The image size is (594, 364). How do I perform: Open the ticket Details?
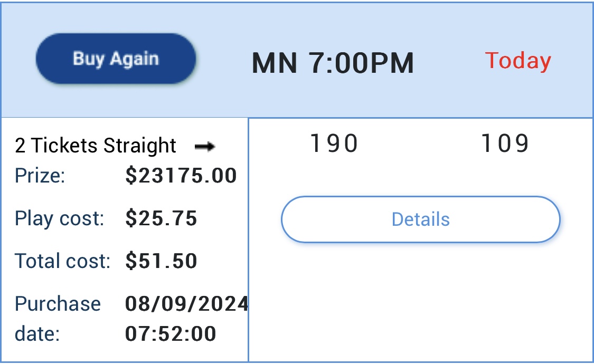pos(420,219)
